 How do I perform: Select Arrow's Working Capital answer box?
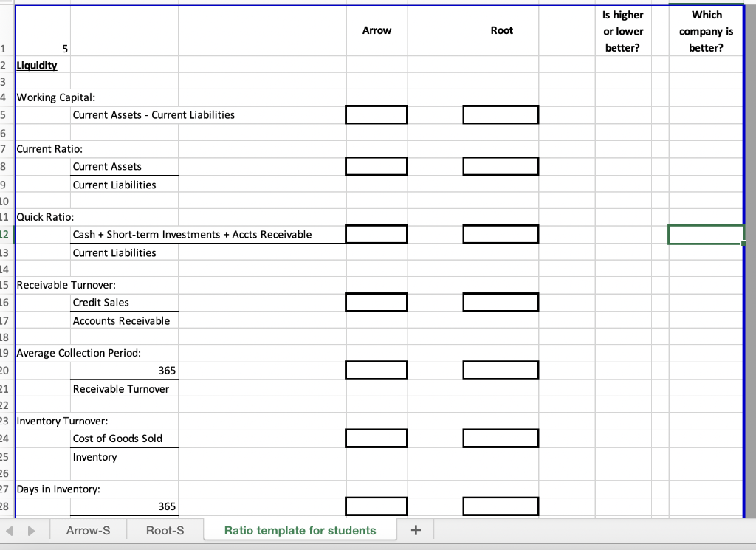[x=377, y=114]
